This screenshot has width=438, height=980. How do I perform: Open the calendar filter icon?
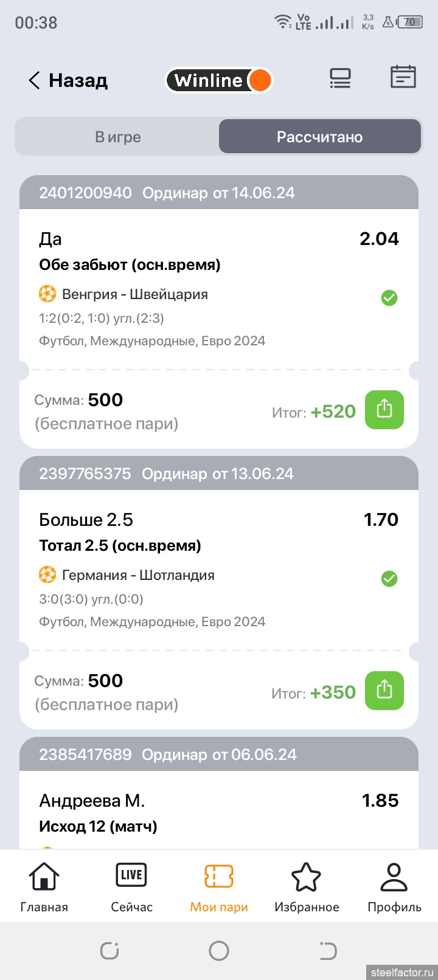(x=403, y=77)
